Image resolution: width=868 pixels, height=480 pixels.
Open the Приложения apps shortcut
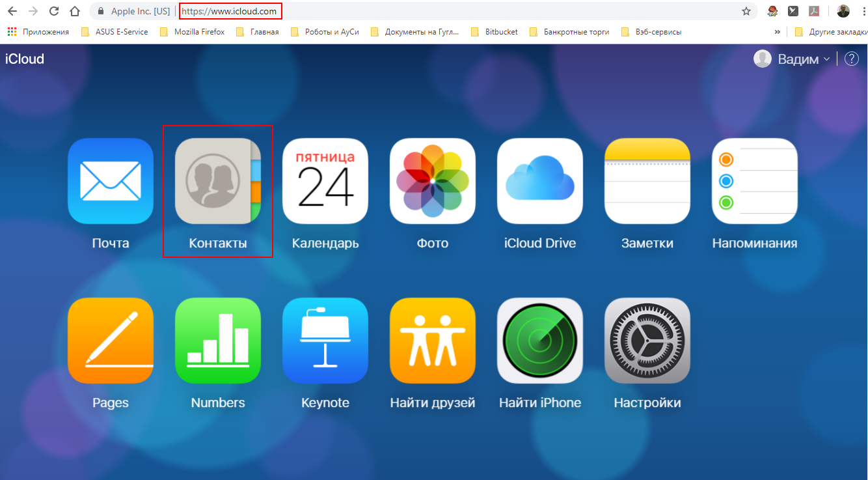coord(38,31)
